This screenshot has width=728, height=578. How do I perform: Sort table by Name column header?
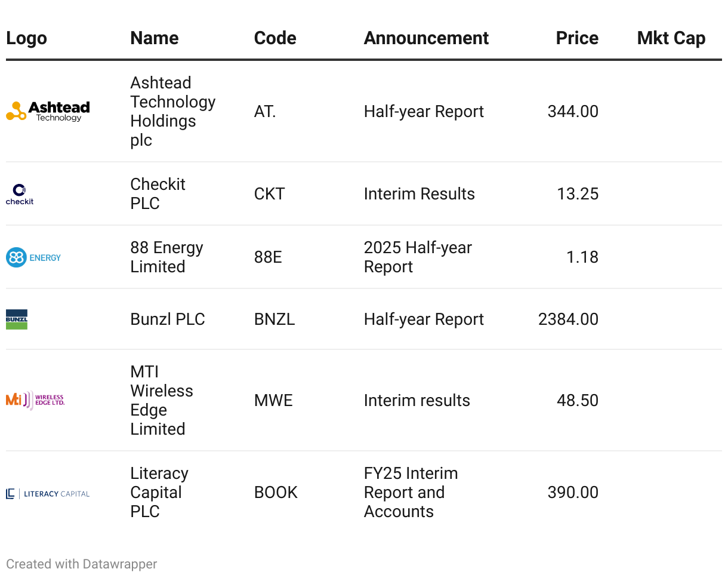(x=155, y=38)
